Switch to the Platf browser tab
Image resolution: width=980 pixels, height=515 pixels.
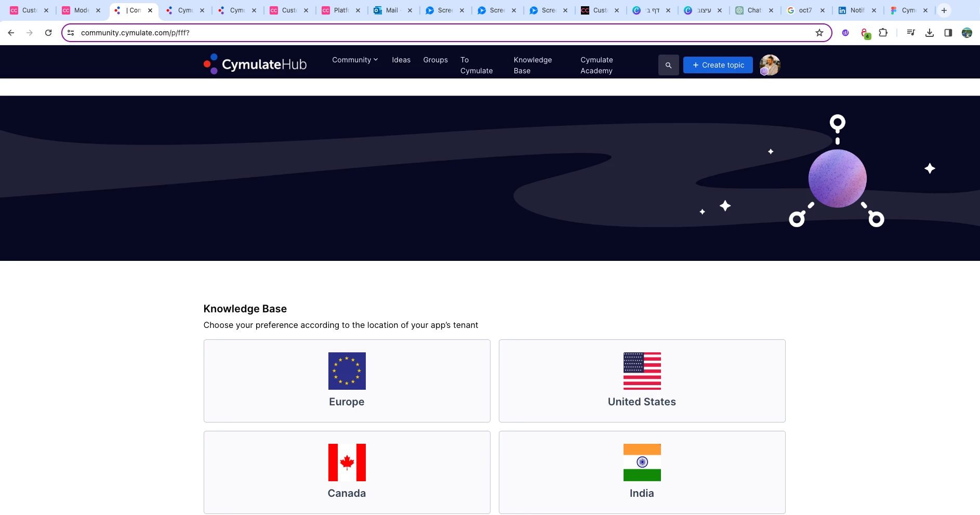click(x=341, y=10)
